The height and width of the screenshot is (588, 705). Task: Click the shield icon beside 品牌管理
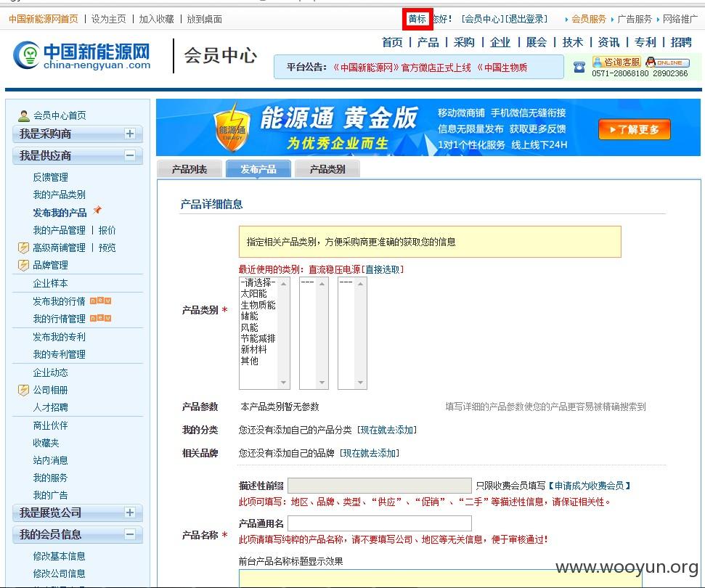23,265
